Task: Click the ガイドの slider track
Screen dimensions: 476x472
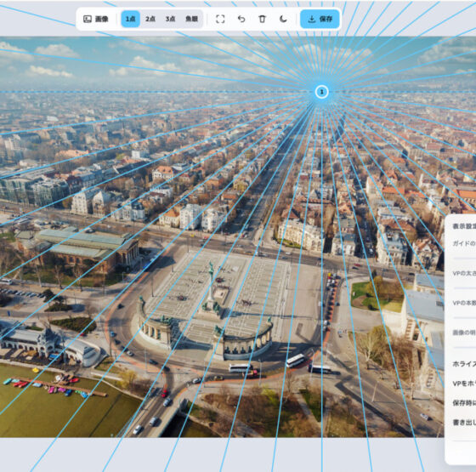Action: (464, 259)
